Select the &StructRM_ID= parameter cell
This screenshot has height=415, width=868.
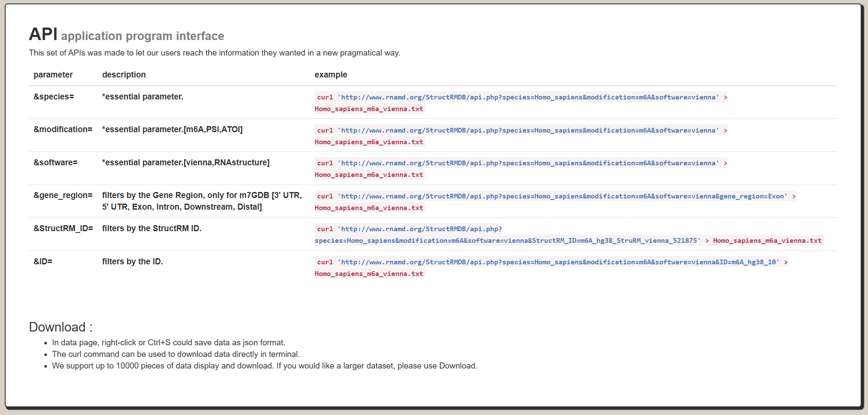63,229
